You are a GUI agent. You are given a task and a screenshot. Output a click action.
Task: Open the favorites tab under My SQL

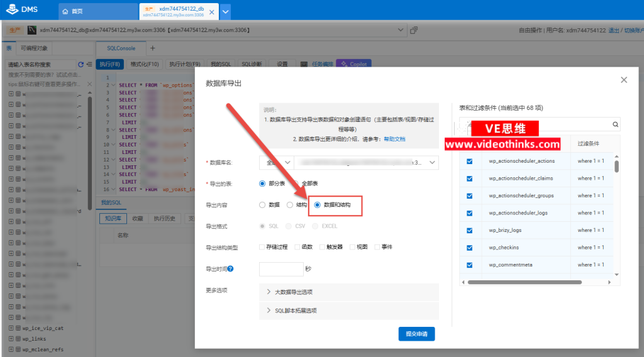coord(138,219)
